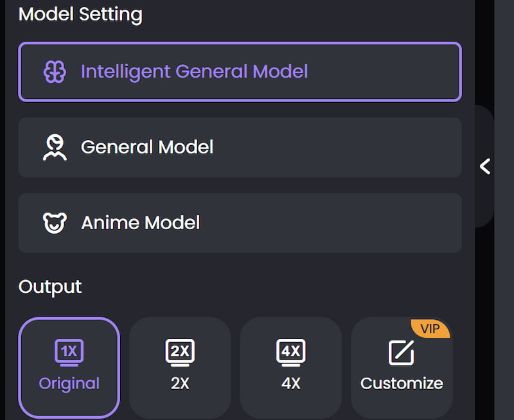The image size is (514, 420).
Task: Click the person icon beside General Model
Action: click(55, 147)
